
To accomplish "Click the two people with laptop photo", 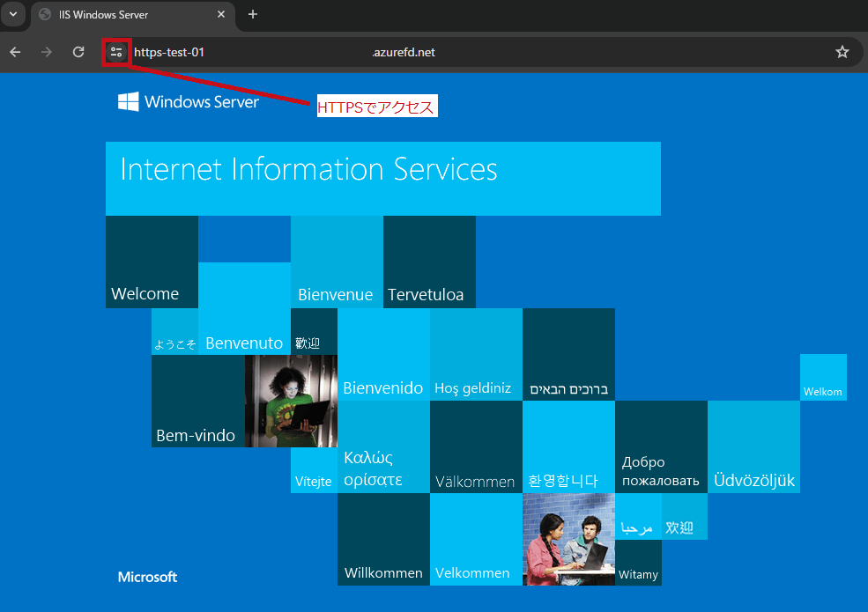I will [x=568, y=539].
